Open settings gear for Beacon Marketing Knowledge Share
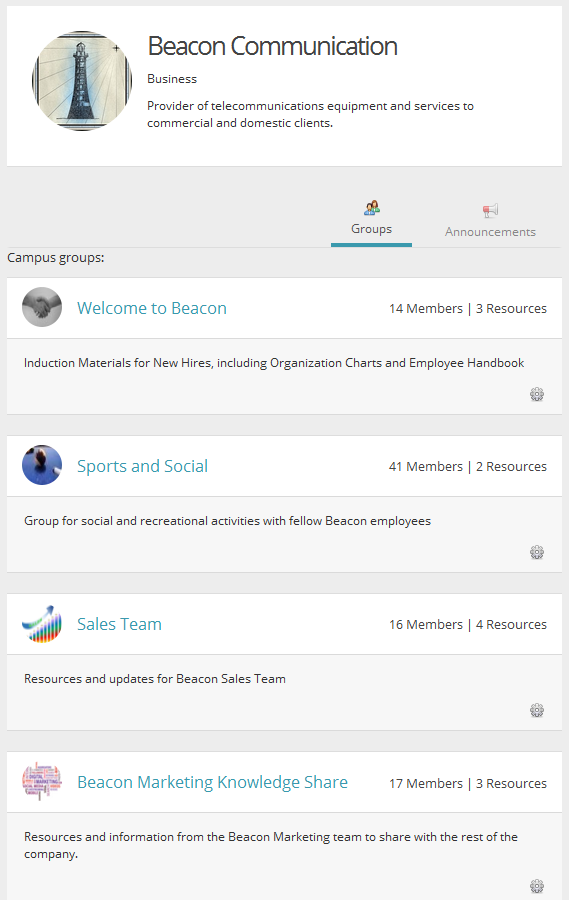This screenshot has width=569, height=900. point(537,886)
